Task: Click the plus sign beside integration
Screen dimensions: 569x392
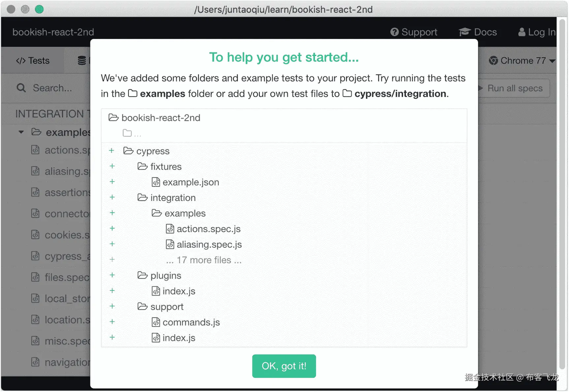Action: tap(112, 197)
